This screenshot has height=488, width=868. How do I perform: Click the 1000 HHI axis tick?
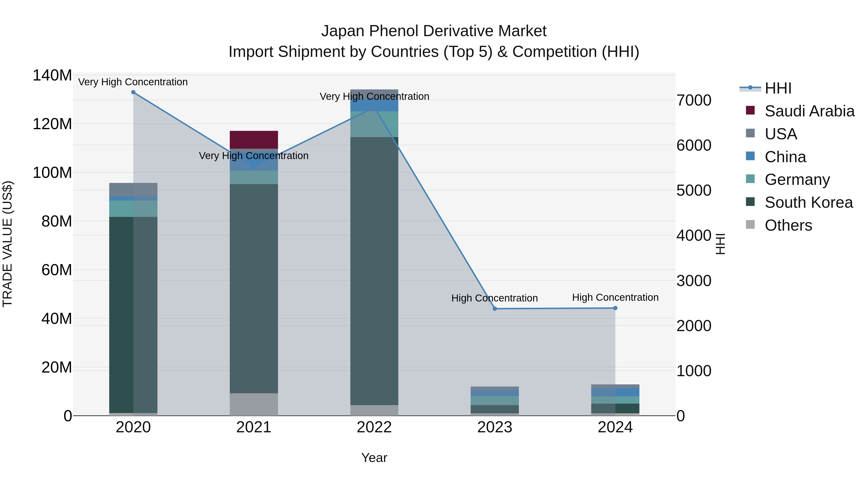694,371
